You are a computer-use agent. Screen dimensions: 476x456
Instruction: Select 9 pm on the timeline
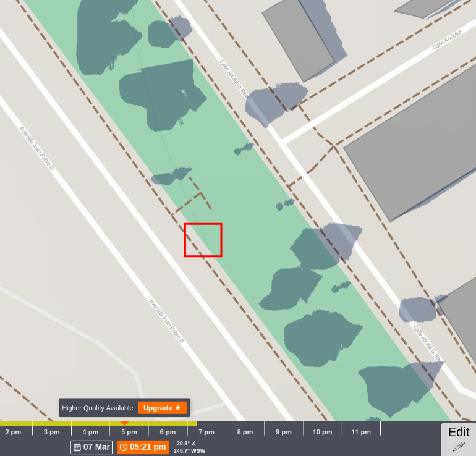pyautogui.click(x=284, y=432)
